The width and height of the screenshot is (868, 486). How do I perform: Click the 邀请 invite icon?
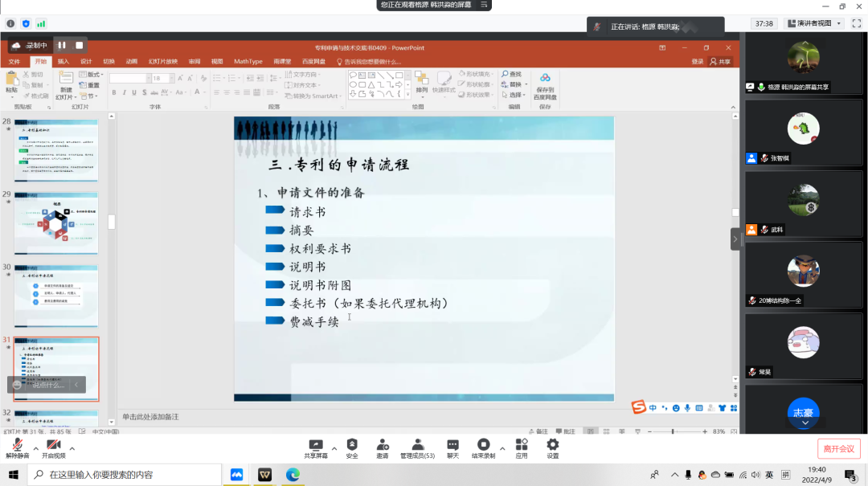[382, 446]
